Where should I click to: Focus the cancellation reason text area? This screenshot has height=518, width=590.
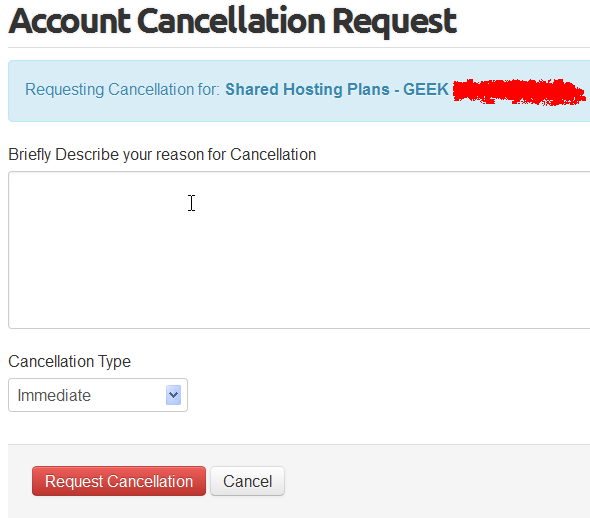(299, 250)
